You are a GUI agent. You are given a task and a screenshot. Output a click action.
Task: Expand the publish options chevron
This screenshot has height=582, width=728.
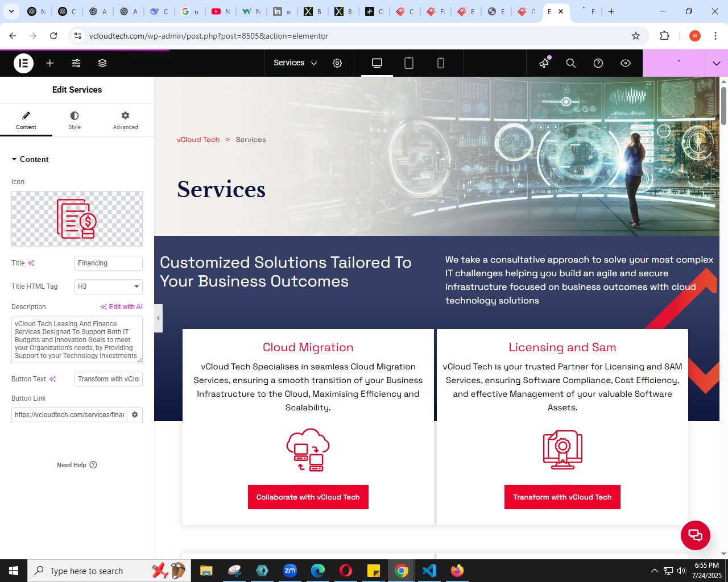(x=717, y=63)
